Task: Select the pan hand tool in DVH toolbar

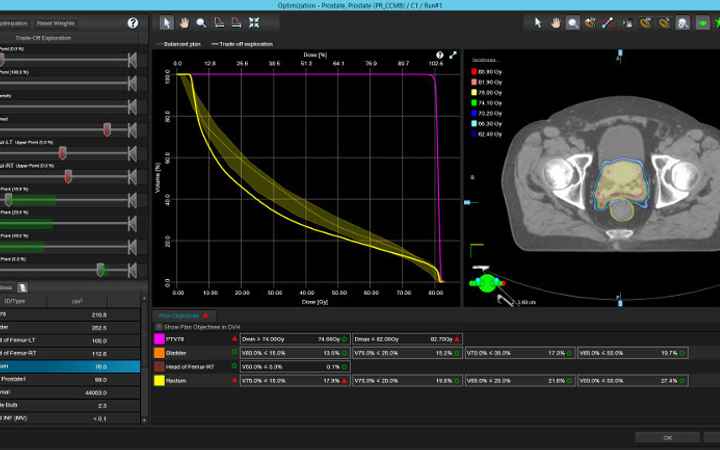Action: click(x=185, y=22)
